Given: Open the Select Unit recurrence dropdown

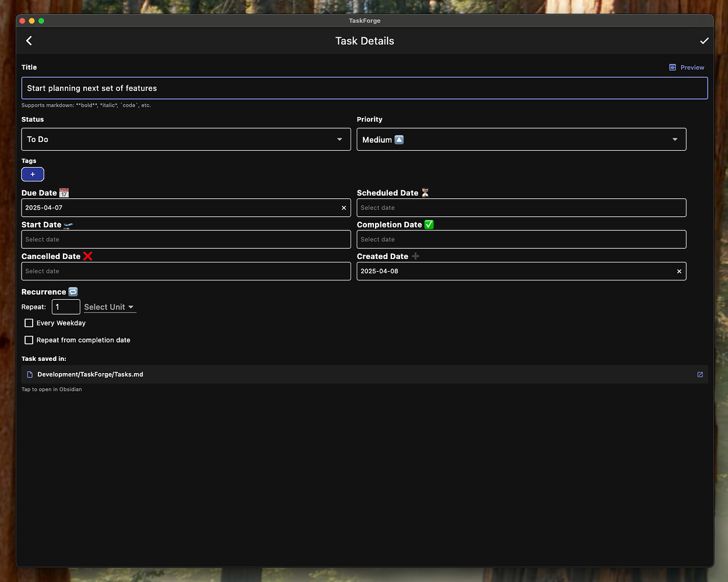Looking at the screenshot, I should [x=109, y=307].
